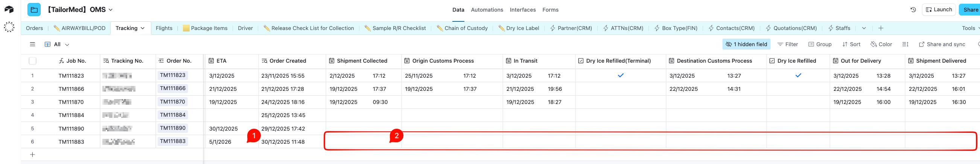This screenshot has width=980, height=164.
Task: Show more tables via chevron dropdown
Action: [x=864, y=28]
